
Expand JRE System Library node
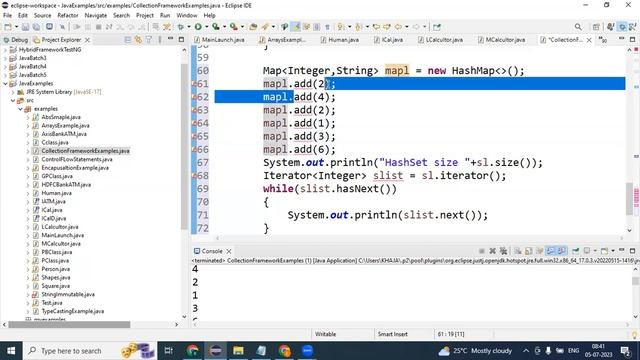pyautogui.click(x=13, y=92)
